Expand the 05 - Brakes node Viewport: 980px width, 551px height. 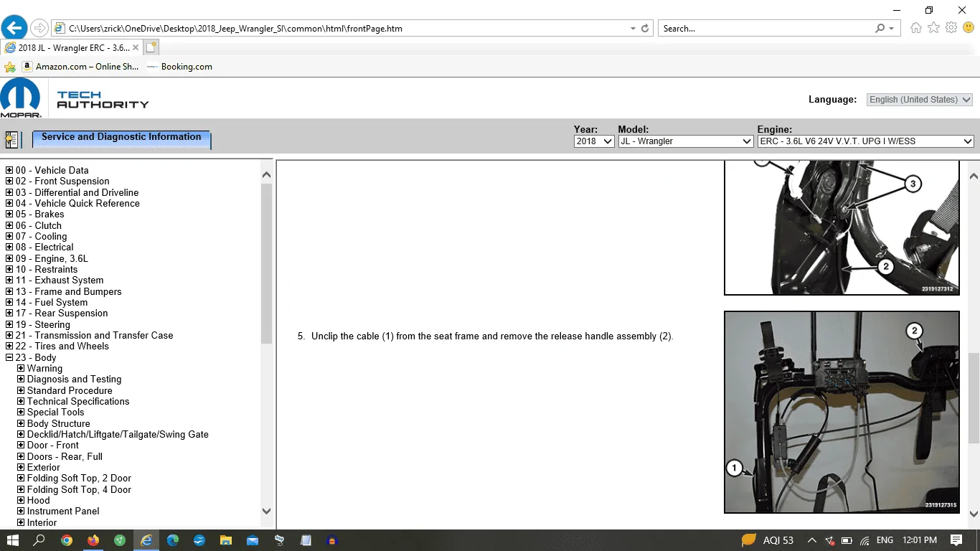tap(9, 215)
